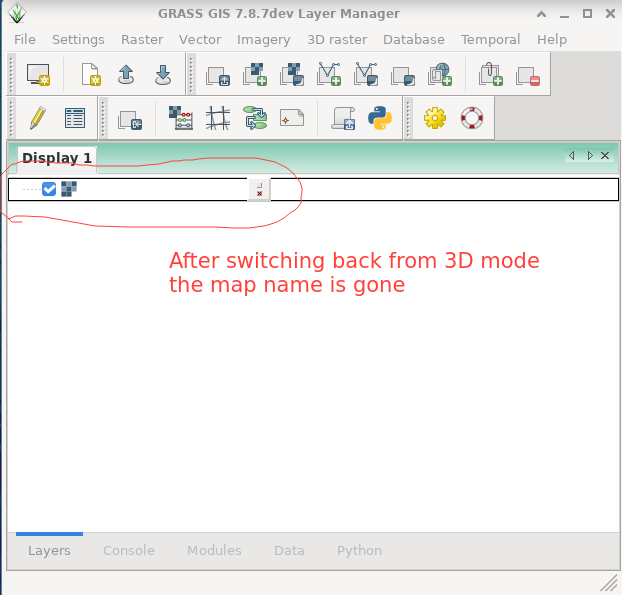Viewport: 622px width, 595px height.
Task: Switch to the Layers tab
Action: [49, 550]
